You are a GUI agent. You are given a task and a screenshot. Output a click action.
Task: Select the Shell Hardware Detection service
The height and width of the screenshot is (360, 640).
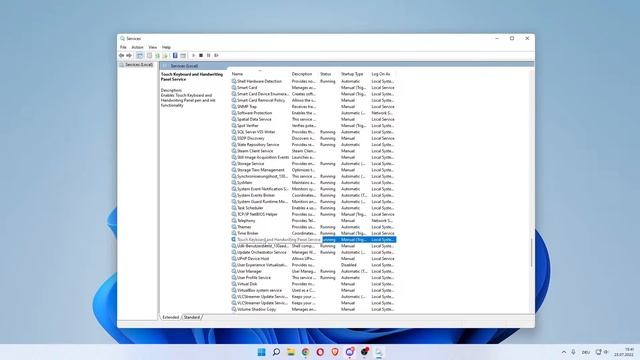[x=313, y=81]
